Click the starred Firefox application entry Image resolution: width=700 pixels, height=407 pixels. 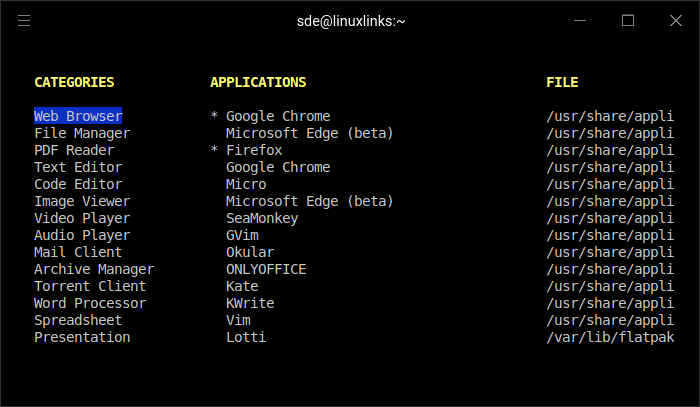(x=254, y=150)
